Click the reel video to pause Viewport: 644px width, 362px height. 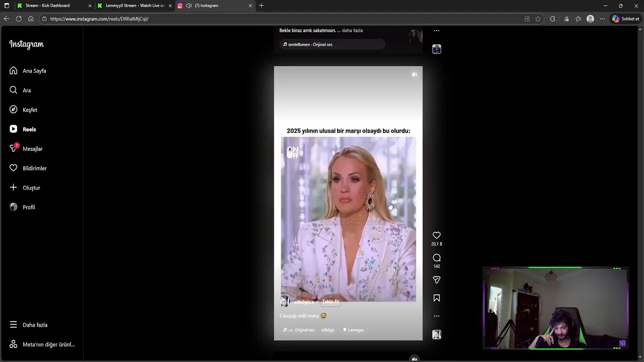(348, 203)
